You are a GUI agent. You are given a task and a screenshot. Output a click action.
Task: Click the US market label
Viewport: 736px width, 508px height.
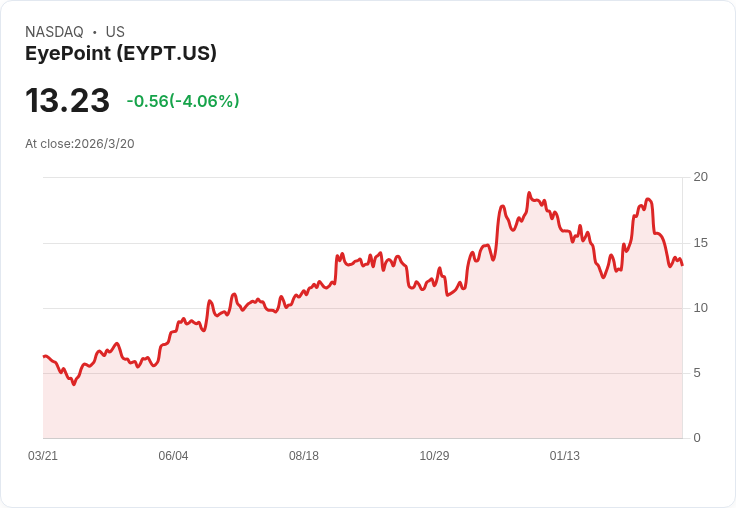(115, 32)
